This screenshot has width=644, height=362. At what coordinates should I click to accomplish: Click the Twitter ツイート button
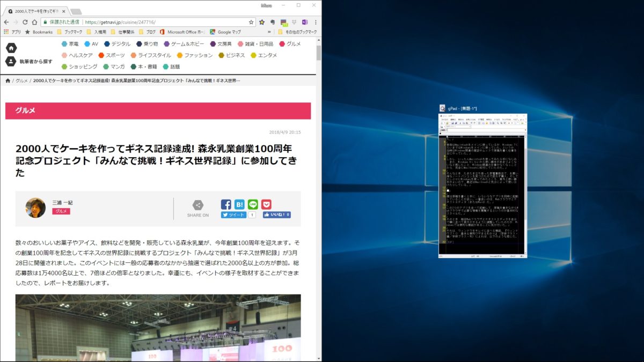(233, 215)
